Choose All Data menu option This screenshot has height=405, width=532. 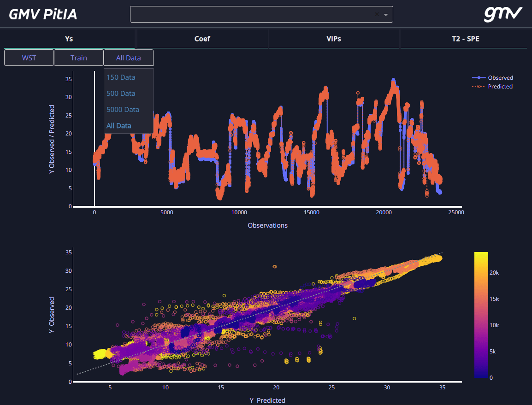point(119,125)
